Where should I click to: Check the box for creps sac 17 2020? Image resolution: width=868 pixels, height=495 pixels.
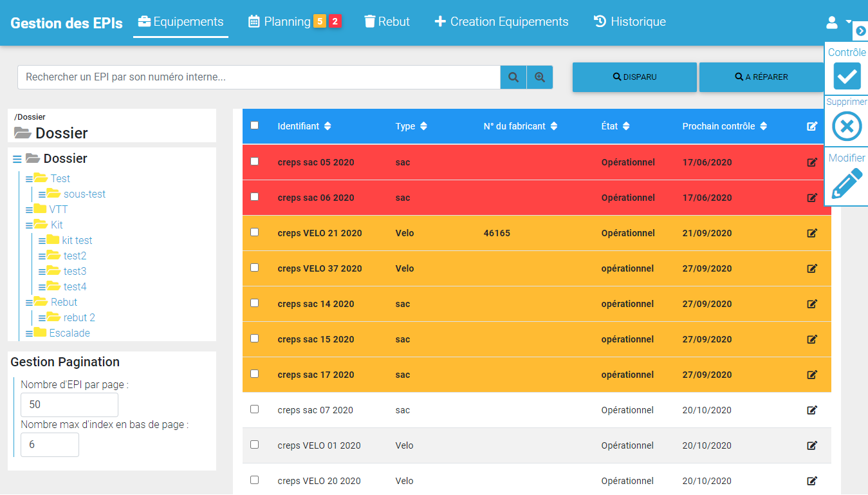[254, 374]
